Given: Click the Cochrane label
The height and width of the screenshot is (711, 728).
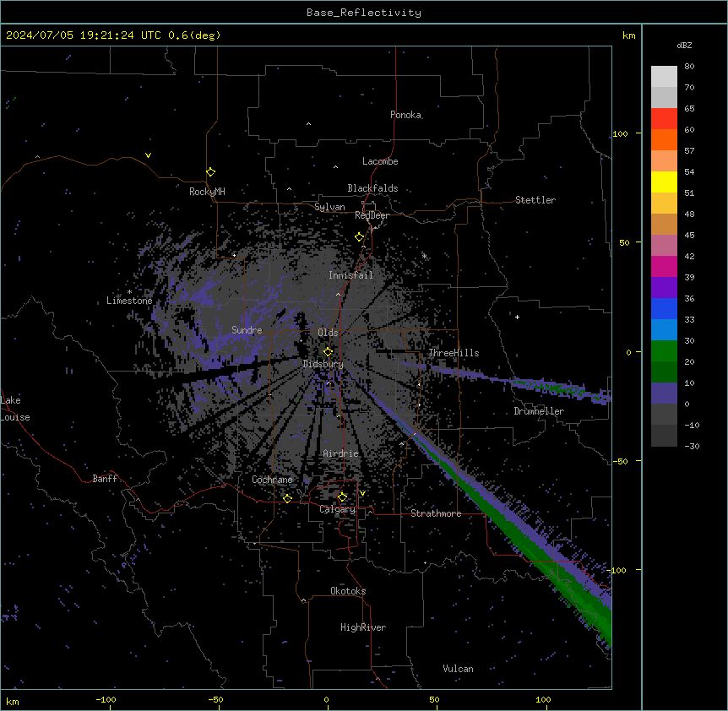Looking at the screenshot, I should point(272,480).
